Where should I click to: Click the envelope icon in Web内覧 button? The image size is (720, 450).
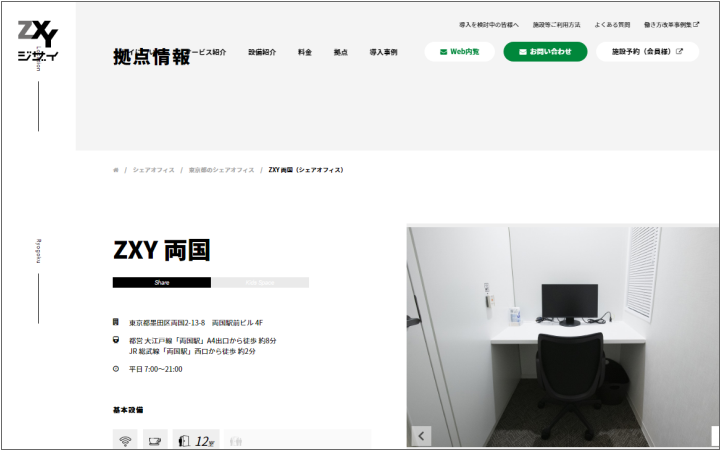click(443, 52)
